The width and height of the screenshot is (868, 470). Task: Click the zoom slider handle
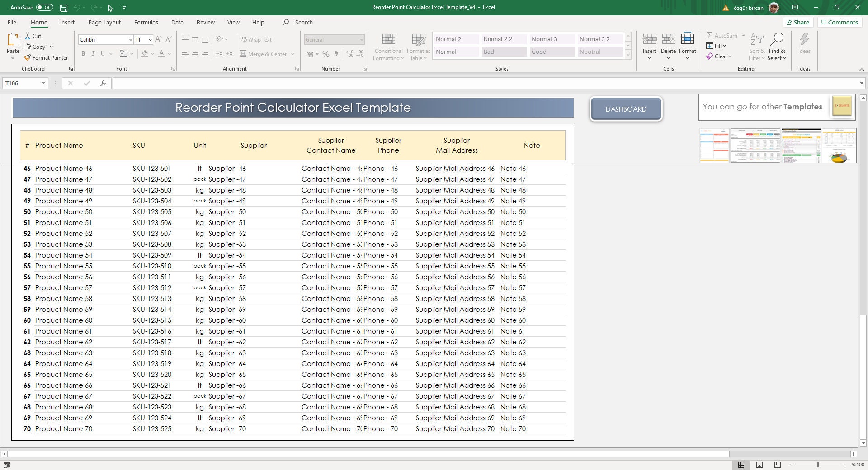[818, 465]
